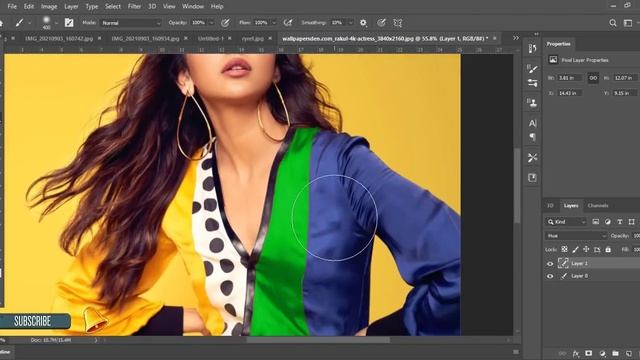The height and width of the screenshot is (360, 640).
Task: Open the Window menu
Action: [x=193, y=7]
